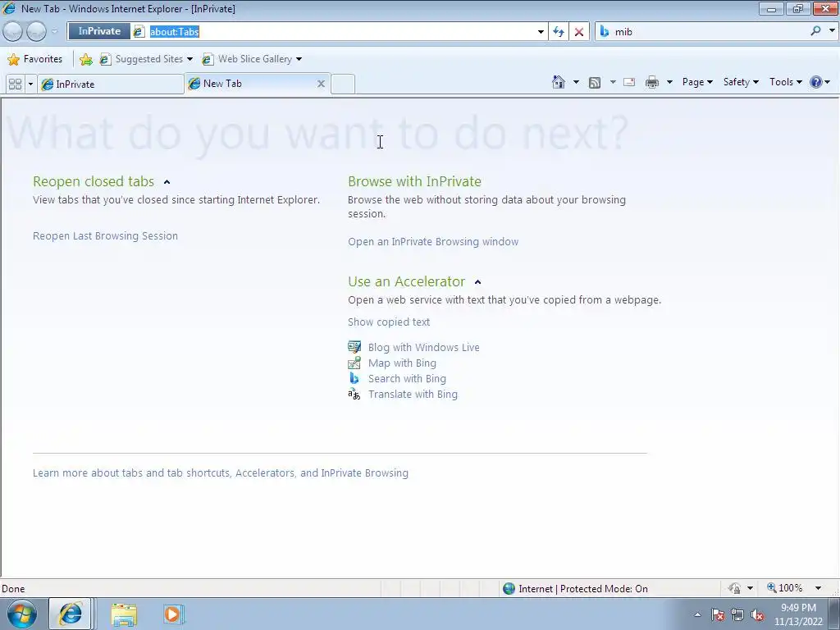The width and height of the screenshot is (840, 630).
Task: Open the Windows Start menu
Action: coord(22,614)
